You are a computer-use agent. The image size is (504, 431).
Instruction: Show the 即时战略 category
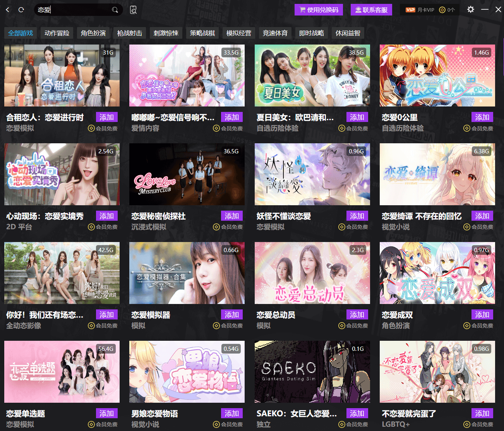pyautogui.click(x=312, y=33)
